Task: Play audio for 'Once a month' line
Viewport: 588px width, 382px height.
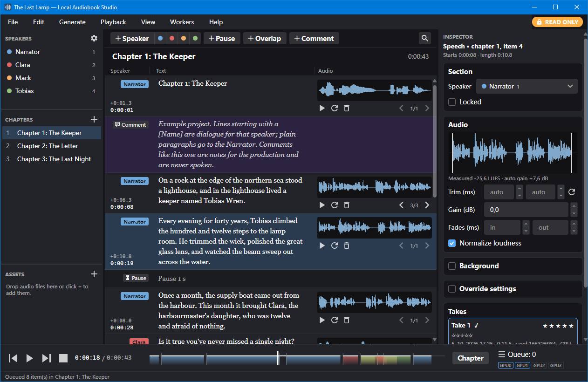Action: [x=322, y=320]
